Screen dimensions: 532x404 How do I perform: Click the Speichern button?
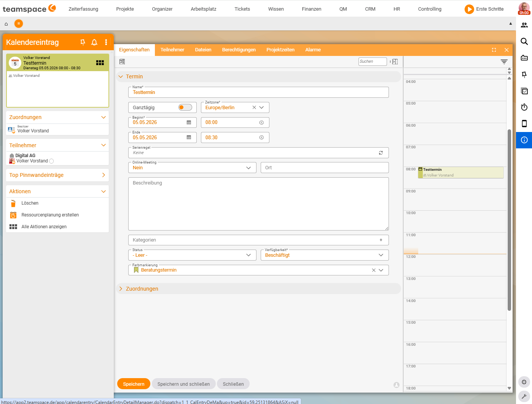pos(134,384)
